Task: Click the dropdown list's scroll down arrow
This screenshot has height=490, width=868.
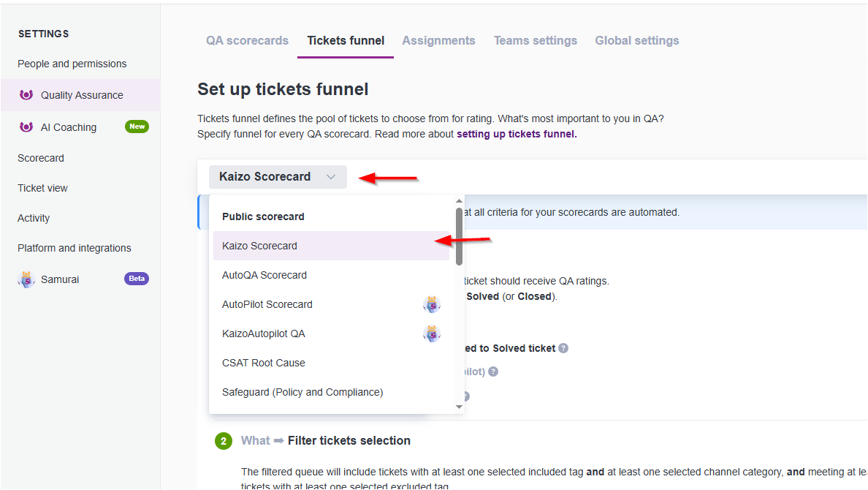Action: point(459,407)
